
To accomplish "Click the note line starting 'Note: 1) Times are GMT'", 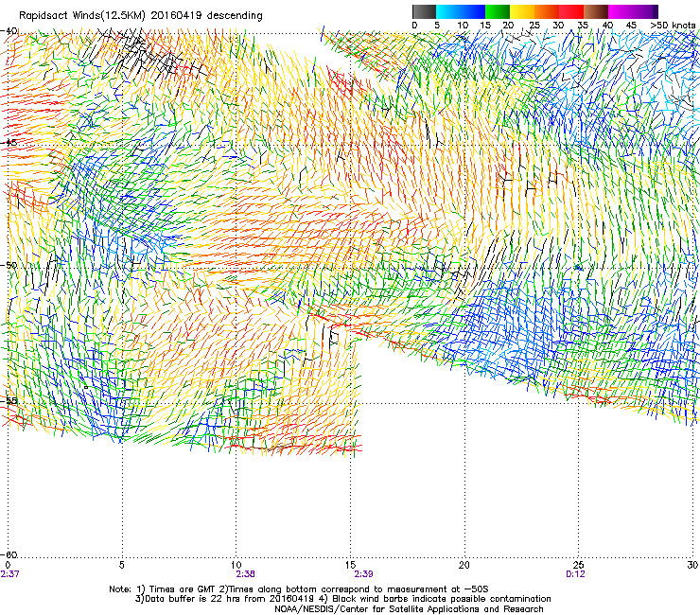I will click(x=299, y=589).
